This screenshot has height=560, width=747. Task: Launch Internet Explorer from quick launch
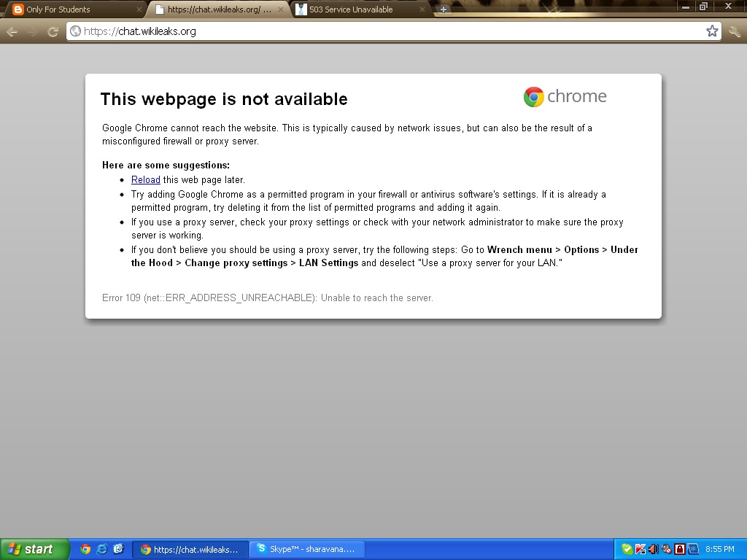[x=102, y=549]
